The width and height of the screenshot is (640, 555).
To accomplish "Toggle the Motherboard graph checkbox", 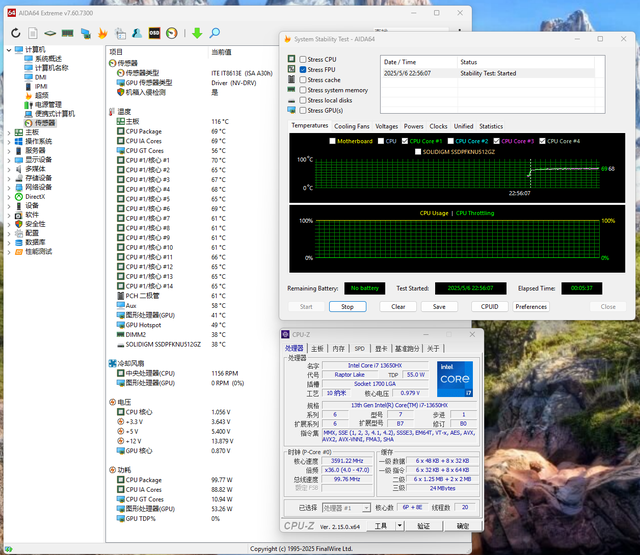I will pyautogui.click(x=332, y=141).
